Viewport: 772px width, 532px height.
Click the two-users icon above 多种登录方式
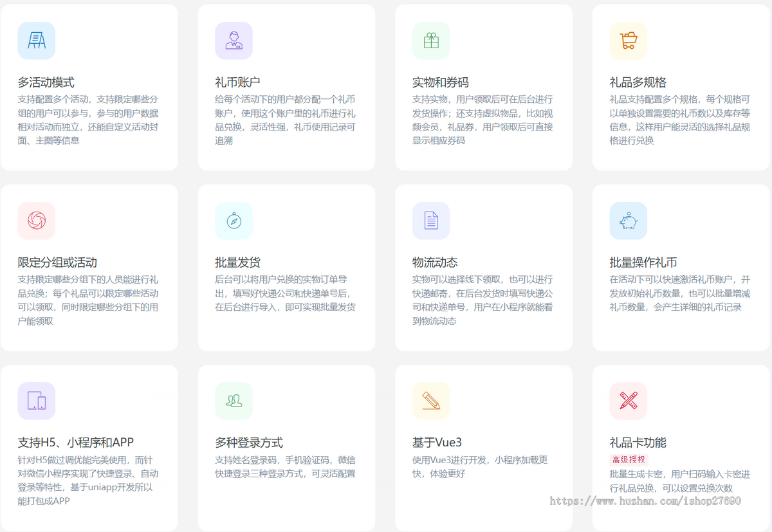(234, 401)
